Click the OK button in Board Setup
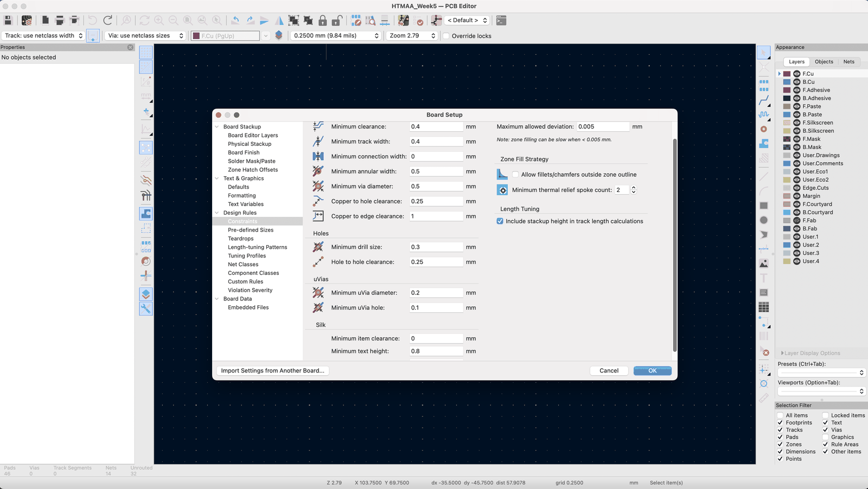 click(x=653, y=371)
